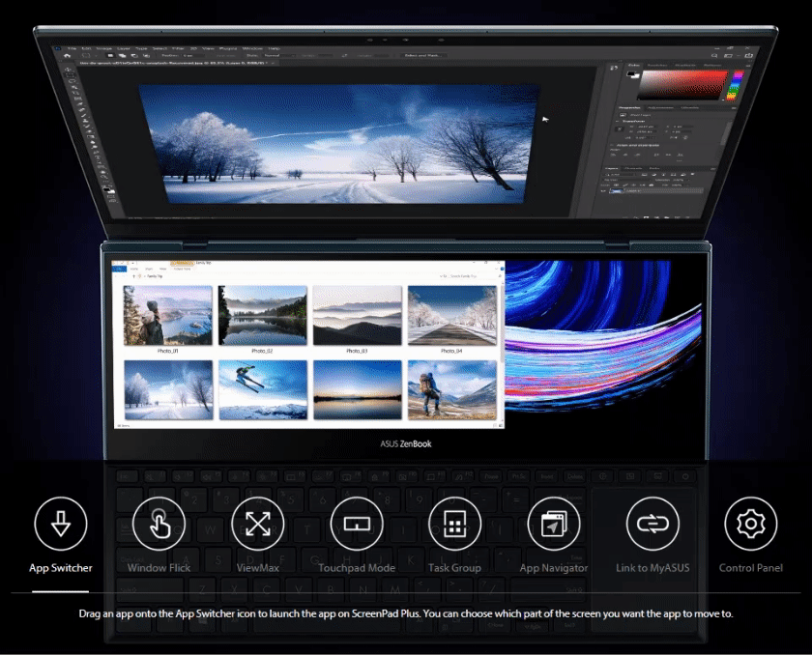Switch to the Color panel tab
Screen dimensions: 812x655
point(634,65)
